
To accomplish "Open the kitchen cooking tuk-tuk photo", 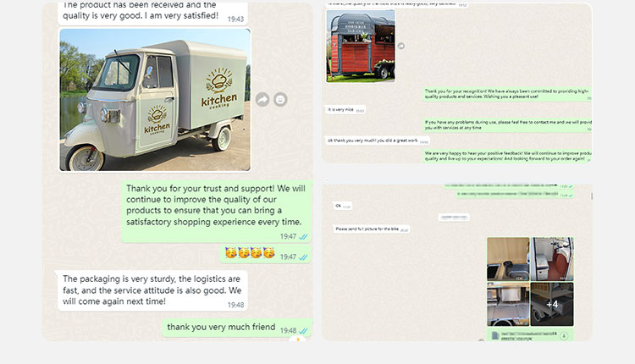I will (155, 100).
